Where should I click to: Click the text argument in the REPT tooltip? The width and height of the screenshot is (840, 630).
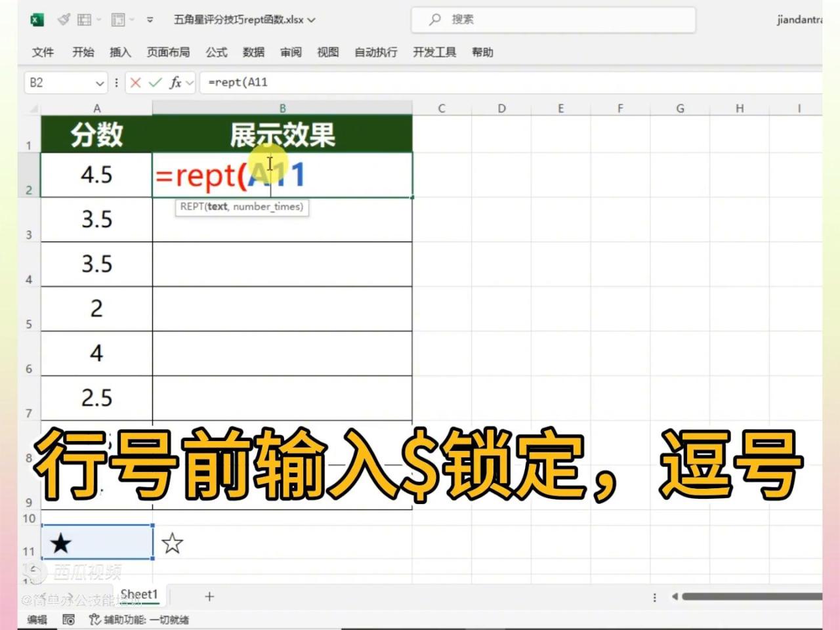point(217,207)
